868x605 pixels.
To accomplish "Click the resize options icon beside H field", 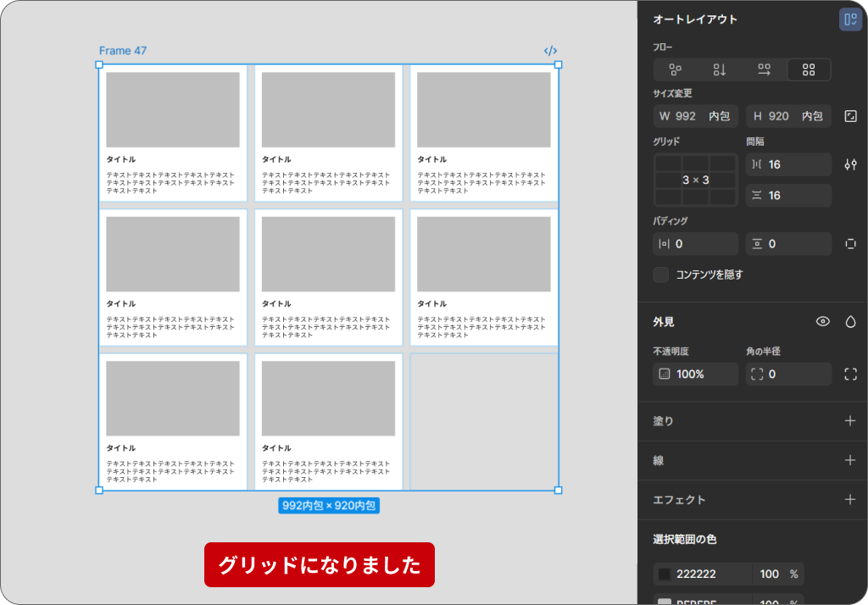I will 850,116.
